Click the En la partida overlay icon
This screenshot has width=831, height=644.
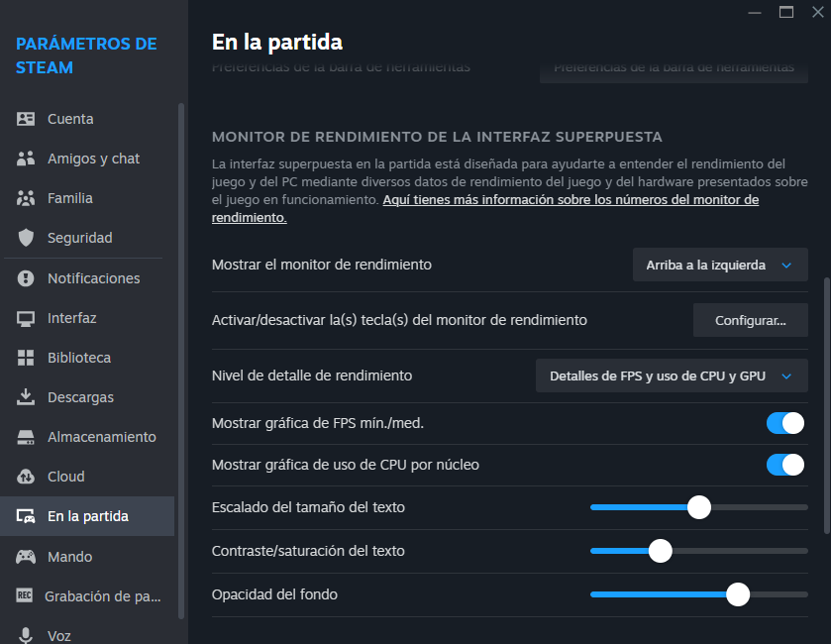(x=26, y=516)
